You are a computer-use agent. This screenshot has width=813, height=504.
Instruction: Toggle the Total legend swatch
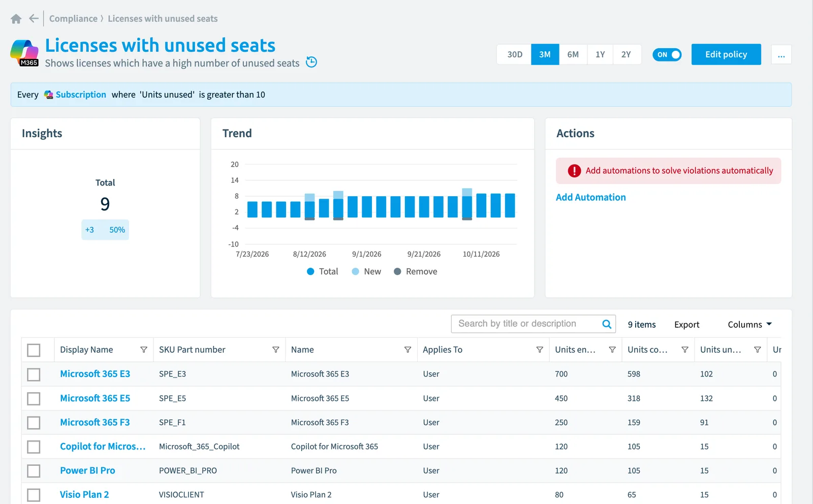click(x=310, y=271)
